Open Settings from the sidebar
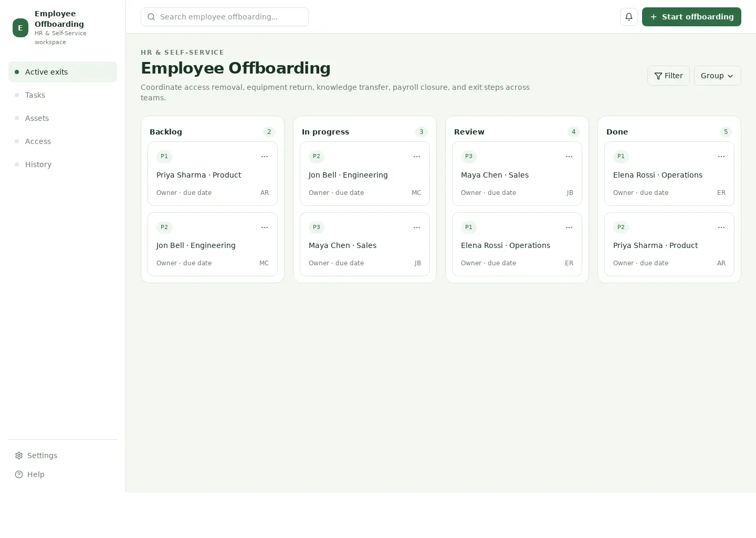This screenshot has width=756, height=538. pyautogui.click(x=62, y=456)
